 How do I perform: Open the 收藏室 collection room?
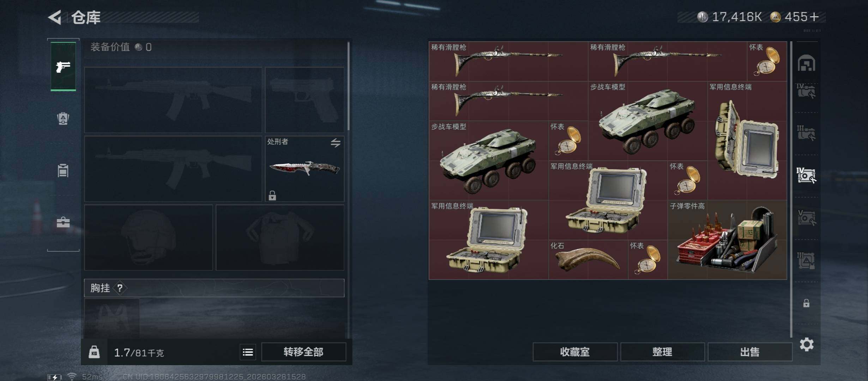tap(575, 352)
